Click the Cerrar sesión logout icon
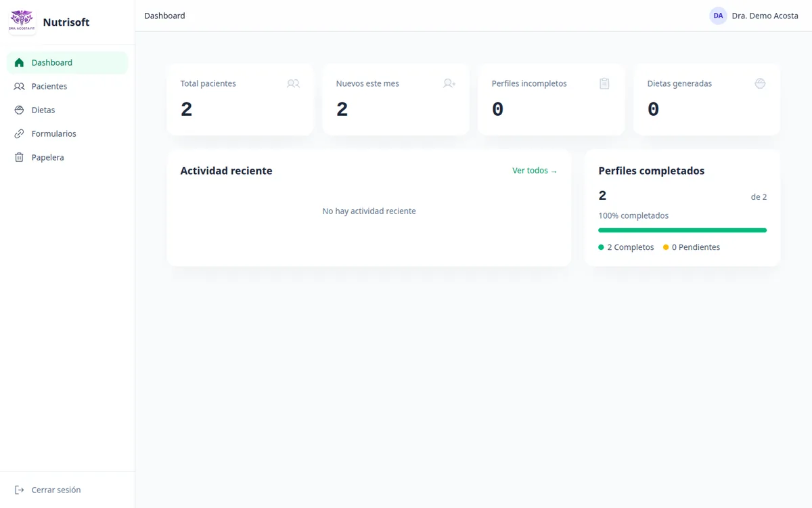Image resolution: width=812 pixels, height=508 pixels. click(x=19, y=490)
